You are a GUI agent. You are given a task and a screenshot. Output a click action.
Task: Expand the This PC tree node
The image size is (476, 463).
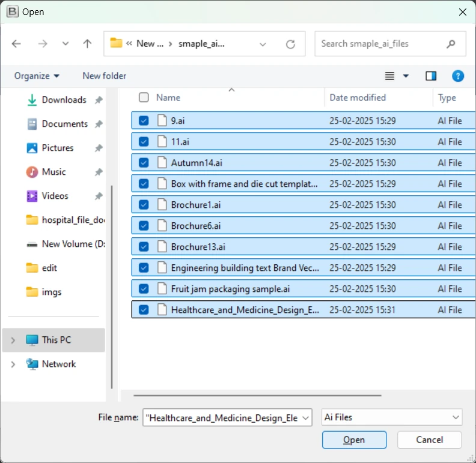point(13,340)
